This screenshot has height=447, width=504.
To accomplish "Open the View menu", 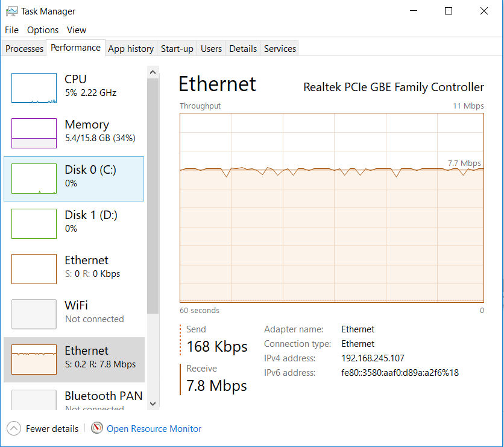I will tap(77, 30).
